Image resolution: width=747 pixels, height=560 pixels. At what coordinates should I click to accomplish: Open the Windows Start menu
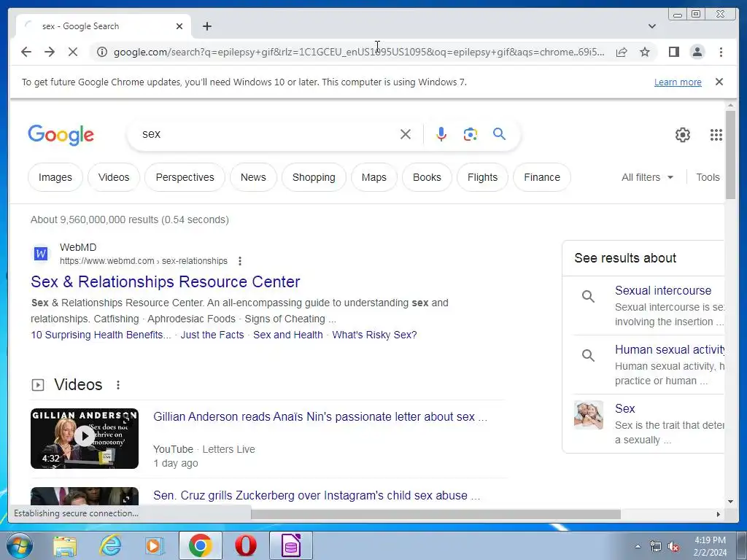18,545
